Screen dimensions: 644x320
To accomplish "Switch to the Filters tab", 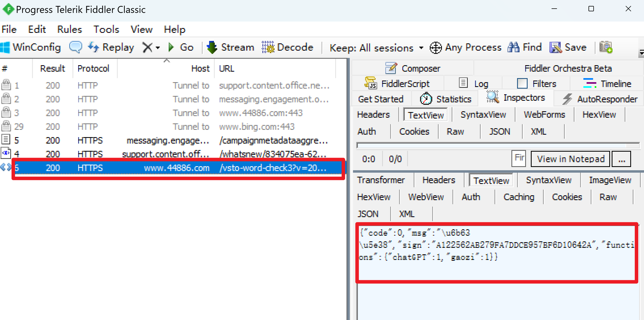I will pyautogui.click(x=536, y=84).
